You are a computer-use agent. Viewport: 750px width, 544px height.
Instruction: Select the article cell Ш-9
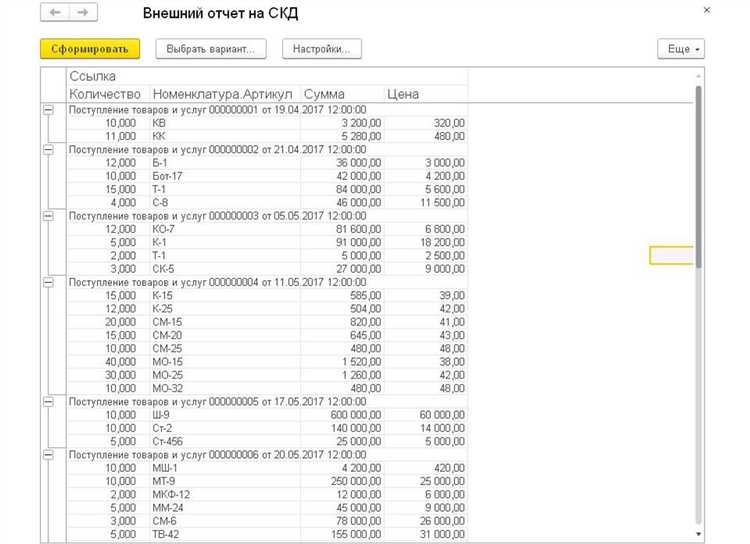[225, 415]
